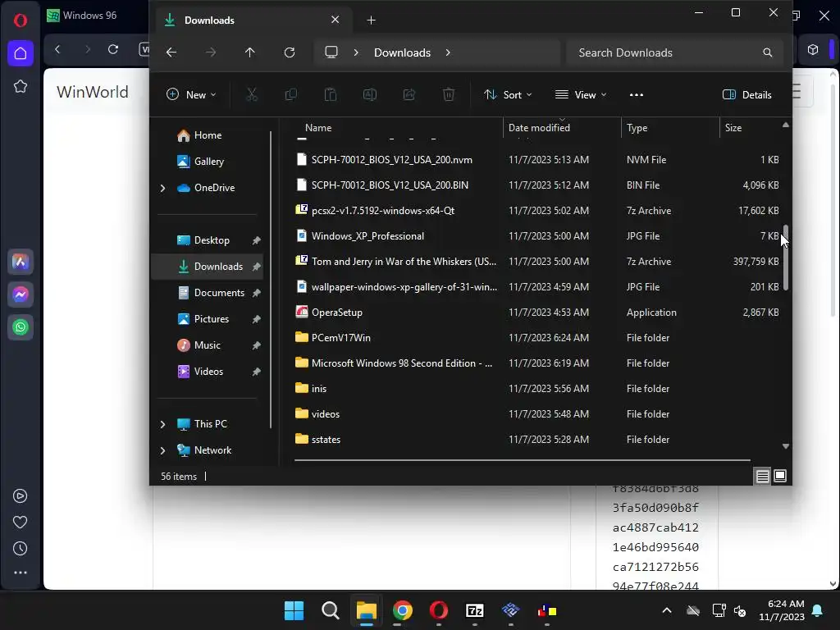
Task: Open the View dropdown menu
Action: (x=582, y=95)
